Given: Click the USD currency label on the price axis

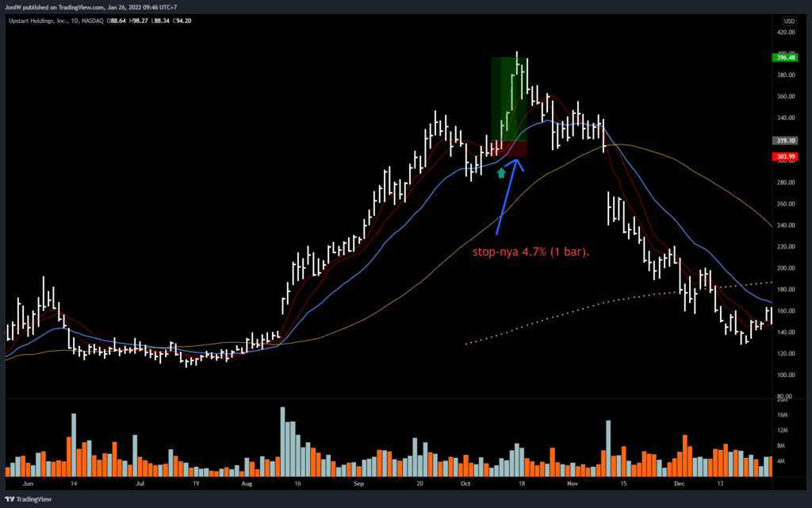Looking at the screenshot, I should click(x=789, y=21).
